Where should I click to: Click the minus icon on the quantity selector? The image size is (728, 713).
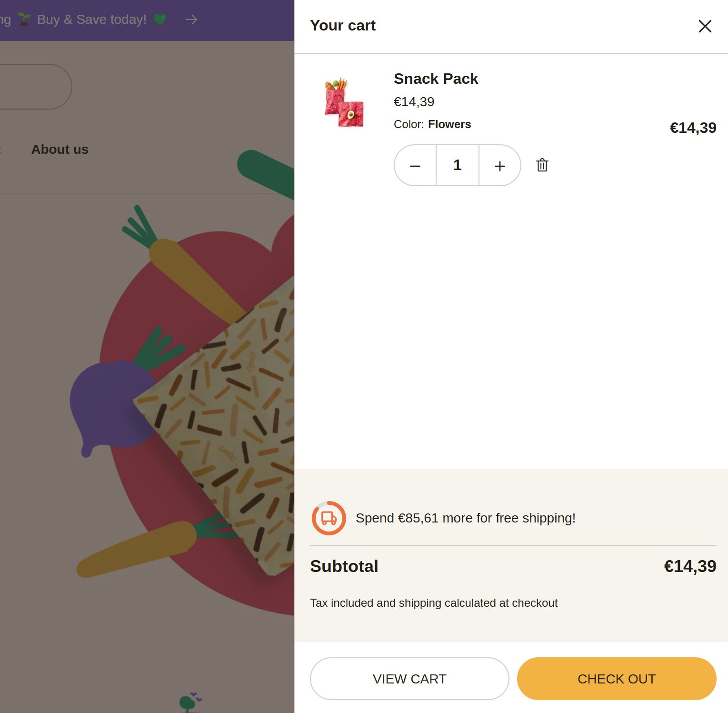coord(415,165)
